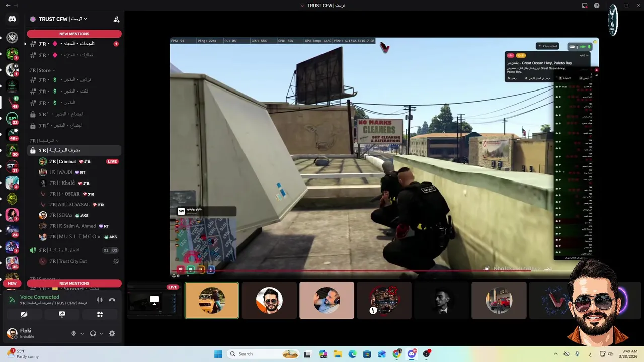Image resolution: width=644 pixels, height=362 pixels.
Task: Share your screen button in voice panel
Action: point(62,314)
